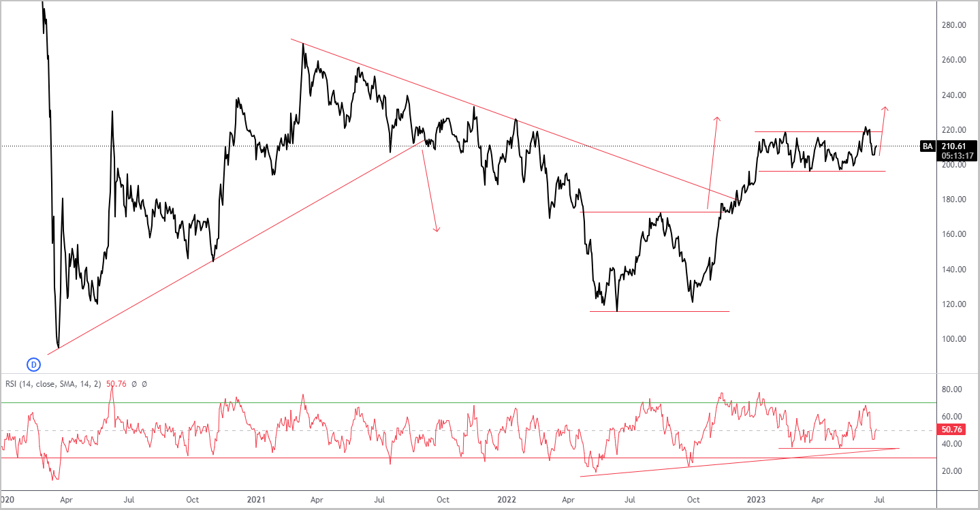Click the 2021 label on time axis

pos(256,499)
